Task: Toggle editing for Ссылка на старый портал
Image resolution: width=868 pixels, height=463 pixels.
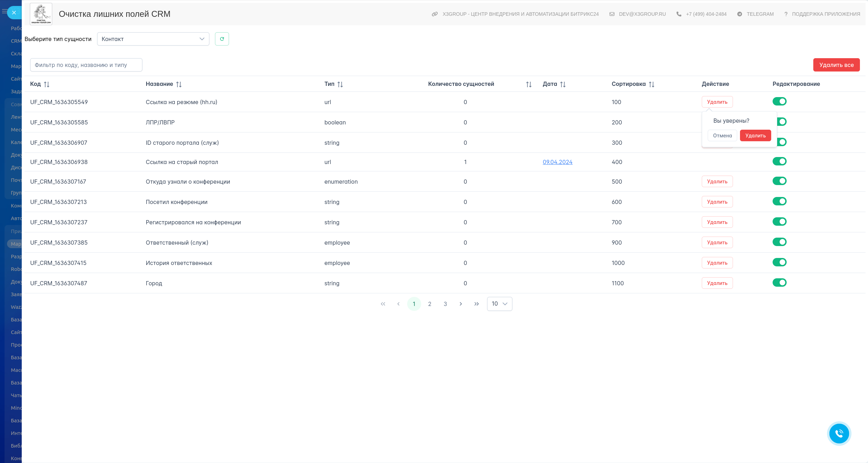Action: click(779, 162)
